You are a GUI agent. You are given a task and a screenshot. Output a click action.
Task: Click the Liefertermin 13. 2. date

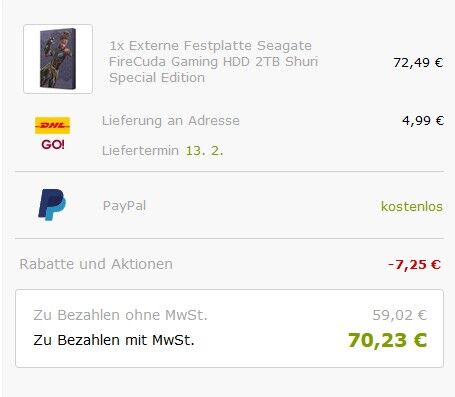204,151
